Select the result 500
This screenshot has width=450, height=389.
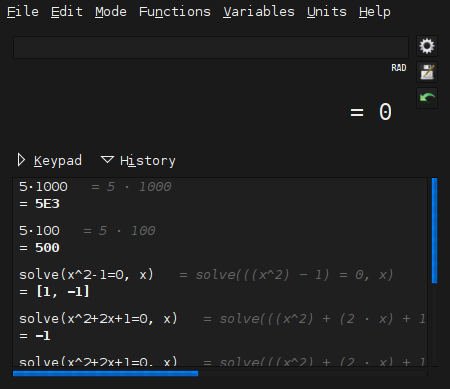point(47,248)
